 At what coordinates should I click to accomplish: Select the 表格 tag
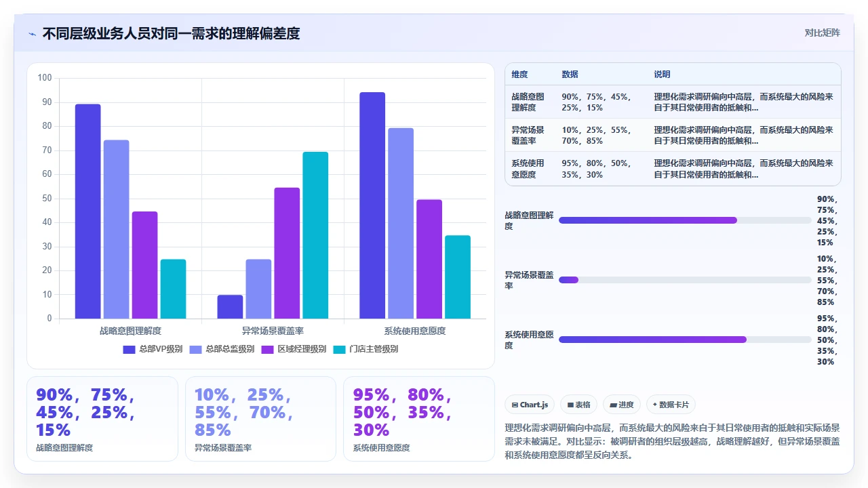click(x=578, y=405)
